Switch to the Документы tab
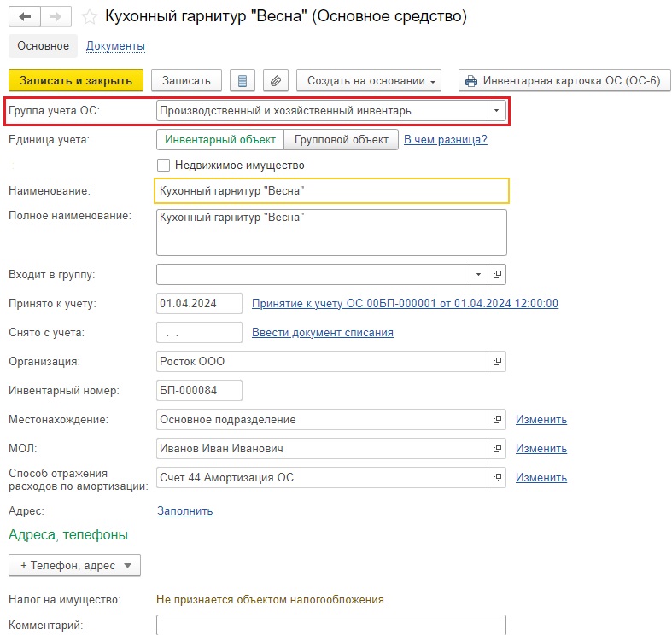Screen dimensions: 672x635 click(115, 46)
